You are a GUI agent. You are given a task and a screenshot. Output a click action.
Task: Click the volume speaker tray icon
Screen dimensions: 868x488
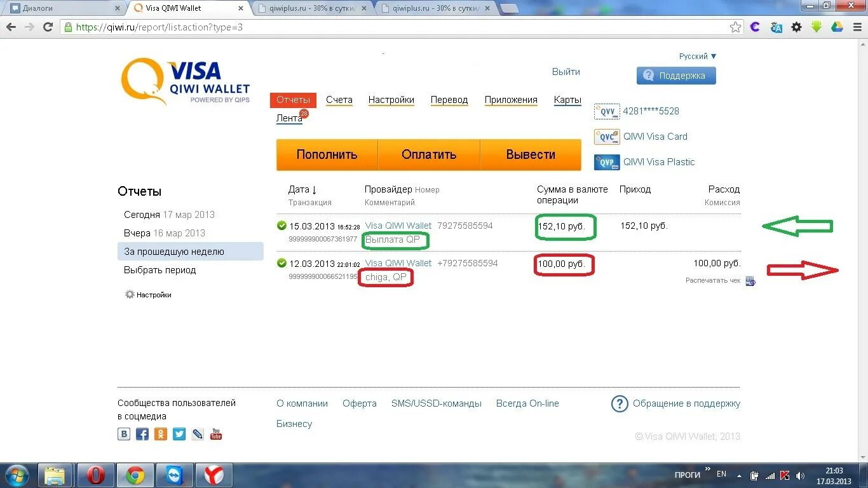point(801,475)
